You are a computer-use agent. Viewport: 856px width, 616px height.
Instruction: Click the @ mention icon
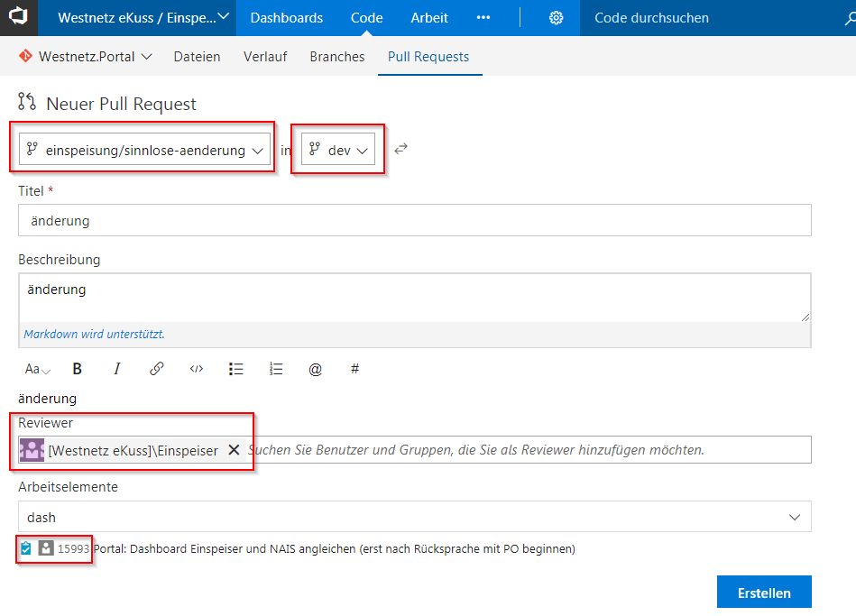316,369
